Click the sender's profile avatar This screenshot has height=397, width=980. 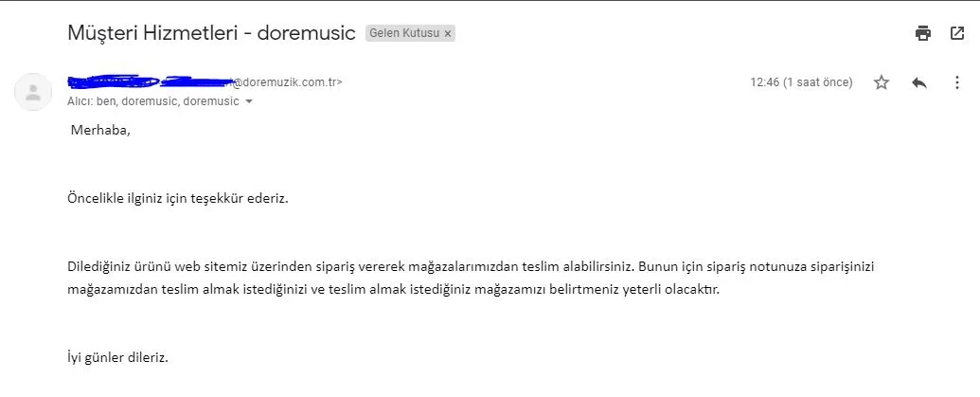coord(33,92)
